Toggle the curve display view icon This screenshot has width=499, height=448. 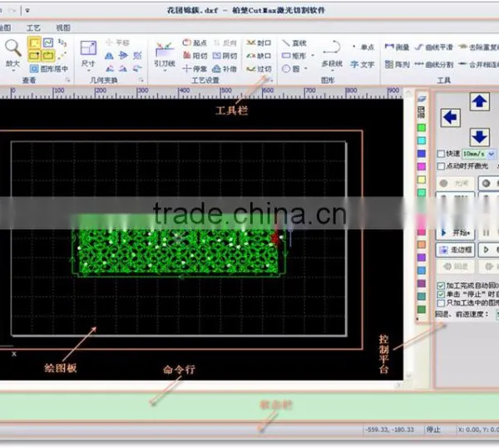(48, 42)
